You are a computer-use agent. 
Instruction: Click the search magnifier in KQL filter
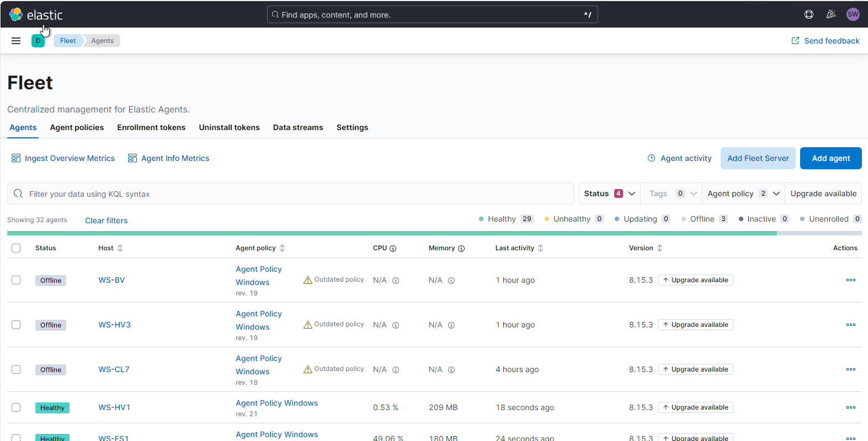[x=18, y=193]
